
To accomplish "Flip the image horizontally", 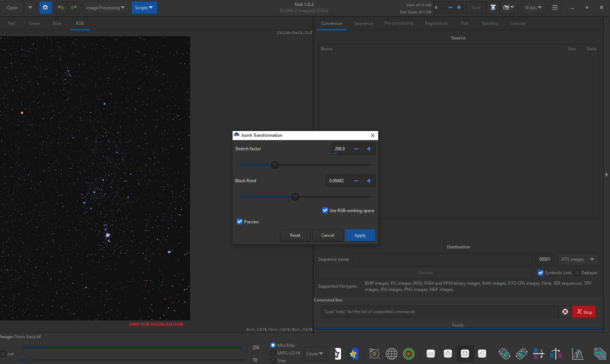I will (556, 353).
